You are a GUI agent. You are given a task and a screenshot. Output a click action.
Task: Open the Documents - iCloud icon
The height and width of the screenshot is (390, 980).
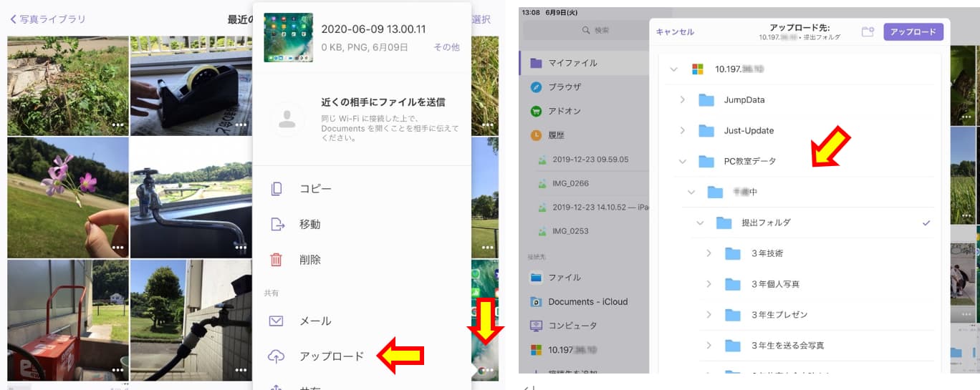click(536, 301)
